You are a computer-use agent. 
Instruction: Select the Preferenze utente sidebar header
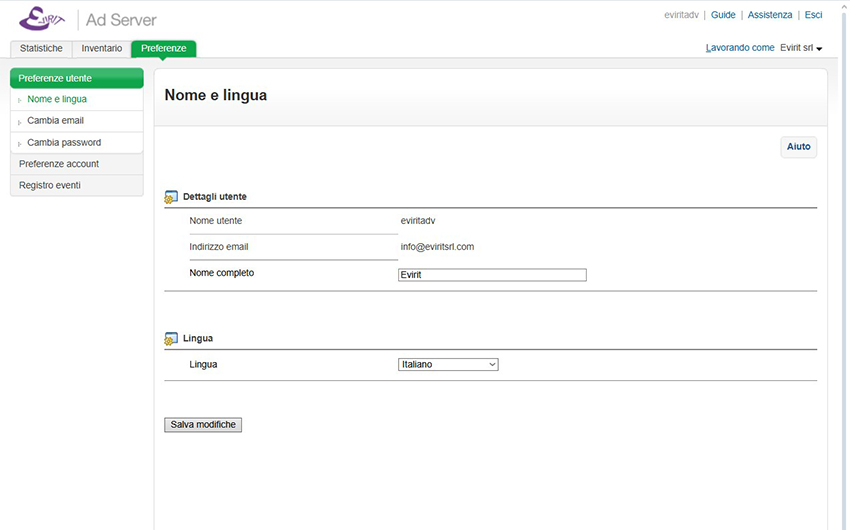point(76,78)
